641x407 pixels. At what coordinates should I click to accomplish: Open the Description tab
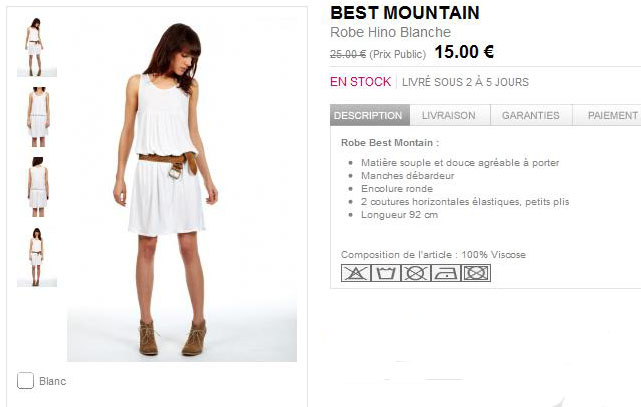[370, 115]
